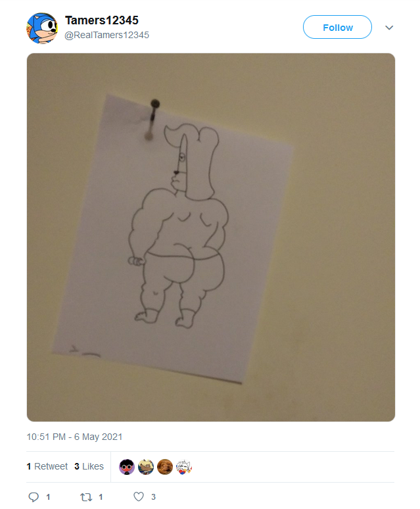Click the 10:51 PM - 6 May 2021 timestamp
The image size is (420, 509).
click(74, 437)
